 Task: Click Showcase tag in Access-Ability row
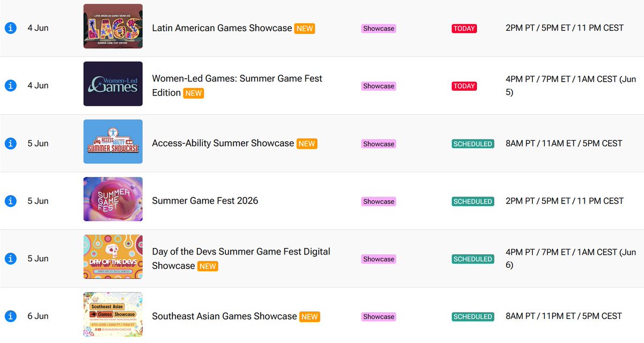(379, 144)
